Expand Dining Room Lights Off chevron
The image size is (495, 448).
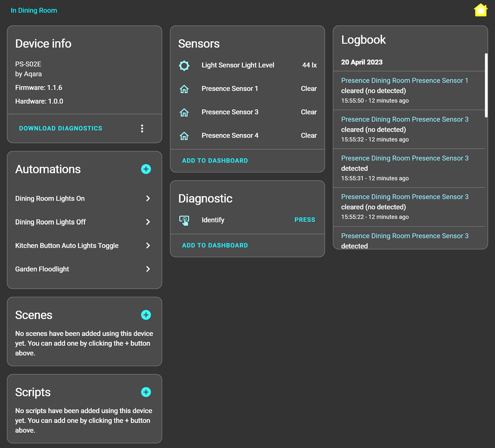(148, 222)
